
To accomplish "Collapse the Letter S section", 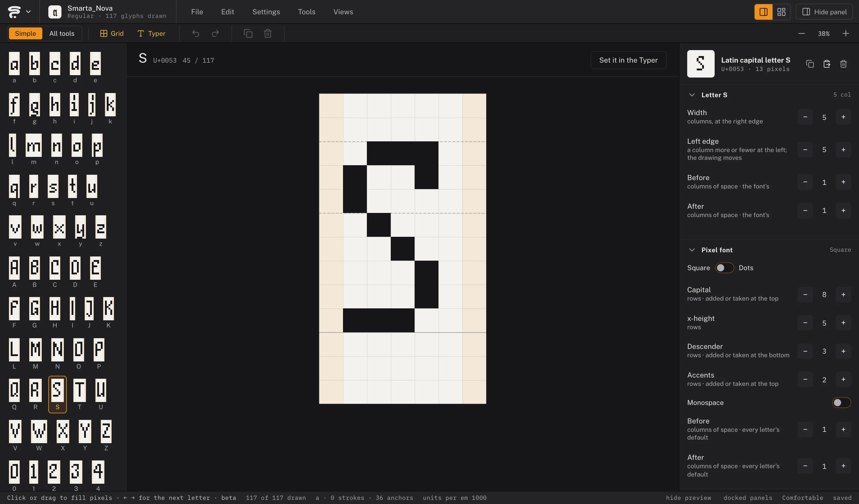I will (692, 95).
